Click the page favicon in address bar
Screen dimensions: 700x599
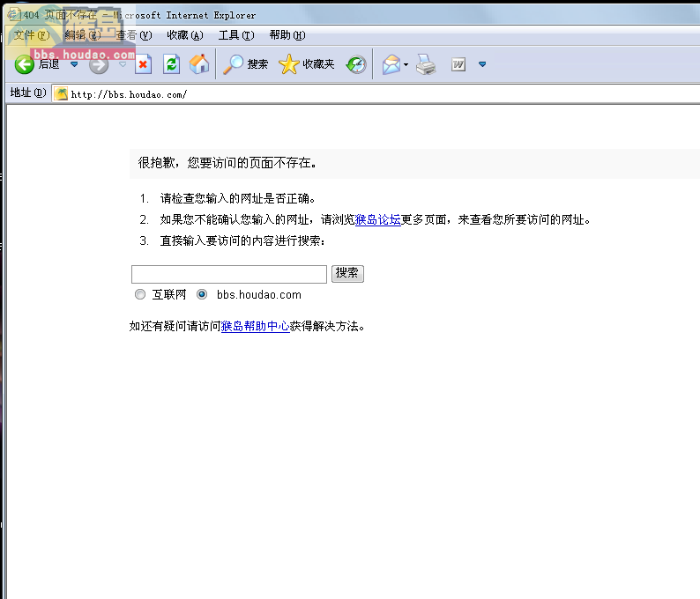tap(61, 94)
